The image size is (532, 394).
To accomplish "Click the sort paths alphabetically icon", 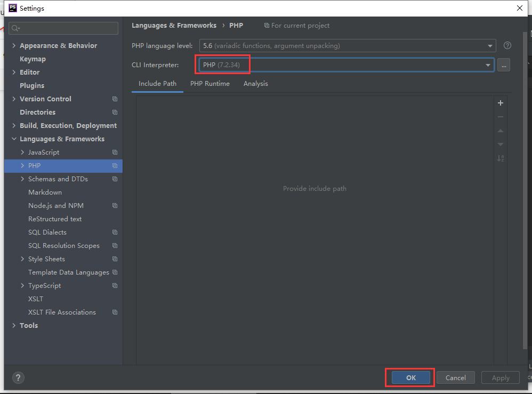I will 501,158.
